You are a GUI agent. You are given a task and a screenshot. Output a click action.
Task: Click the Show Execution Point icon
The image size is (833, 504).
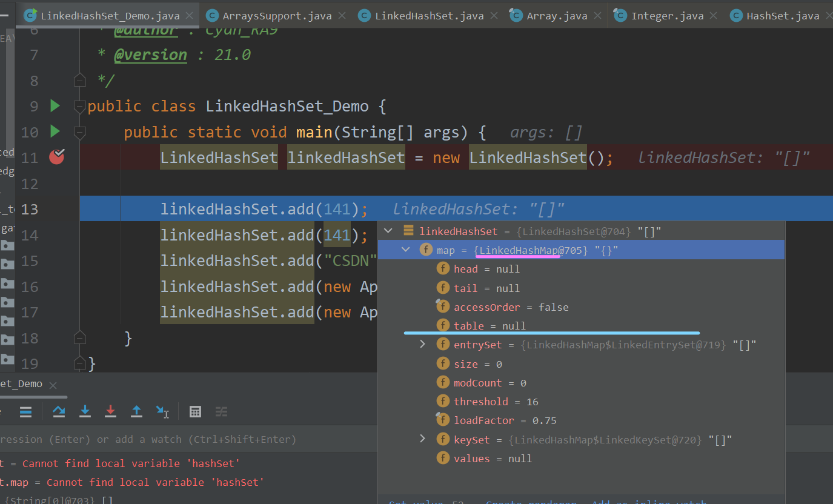[x=25, y=412]
